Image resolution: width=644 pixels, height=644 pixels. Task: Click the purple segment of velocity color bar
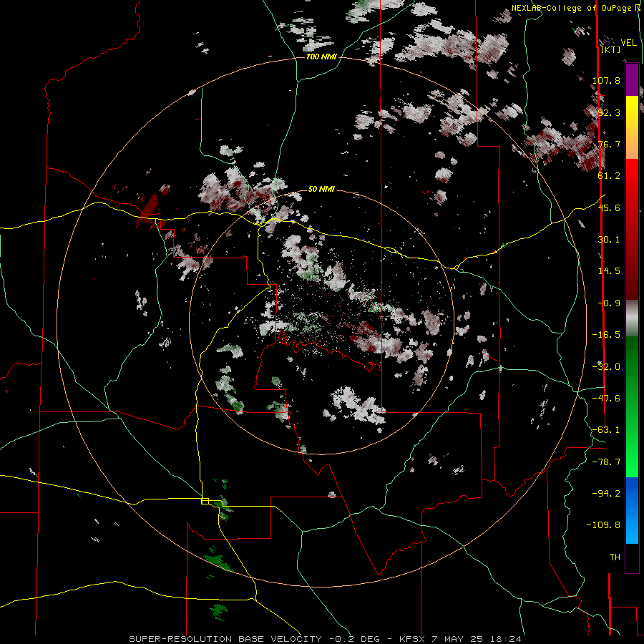(x=632, y=79)
